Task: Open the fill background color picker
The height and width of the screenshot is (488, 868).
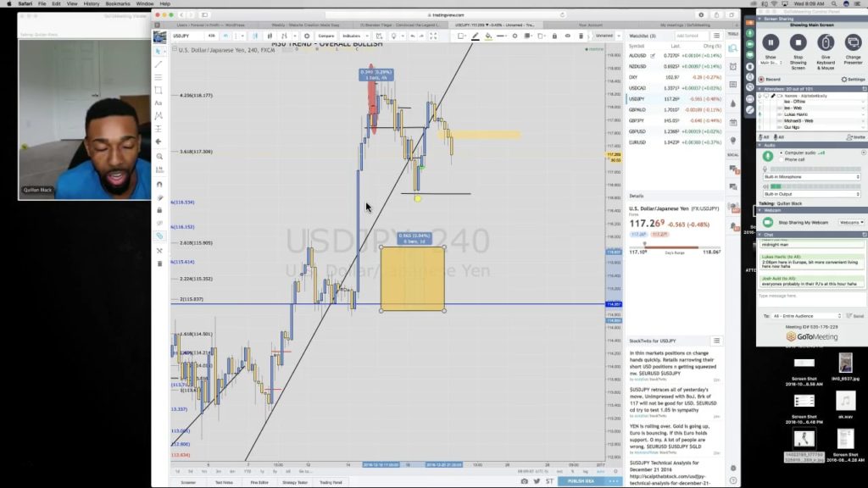Action: pyautogui.click(x=488, y=36)
